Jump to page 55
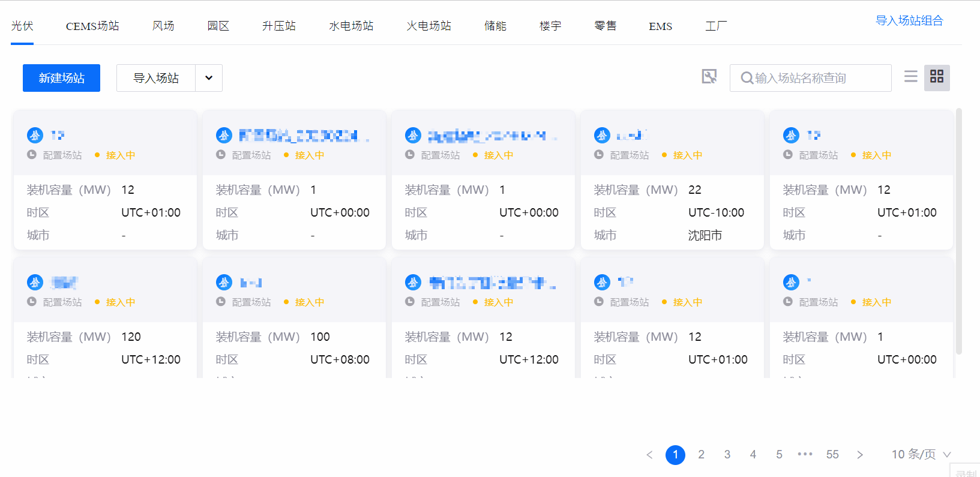Viewport: 980px width, 477px height. (x=832, y=455)
